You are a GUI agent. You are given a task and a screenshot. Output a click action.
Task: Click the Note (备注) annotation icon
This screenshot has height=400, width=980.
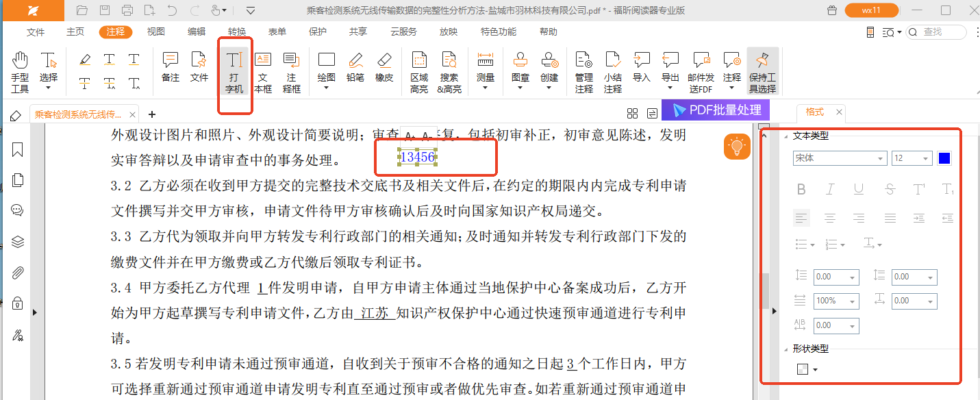pos(171,67)
